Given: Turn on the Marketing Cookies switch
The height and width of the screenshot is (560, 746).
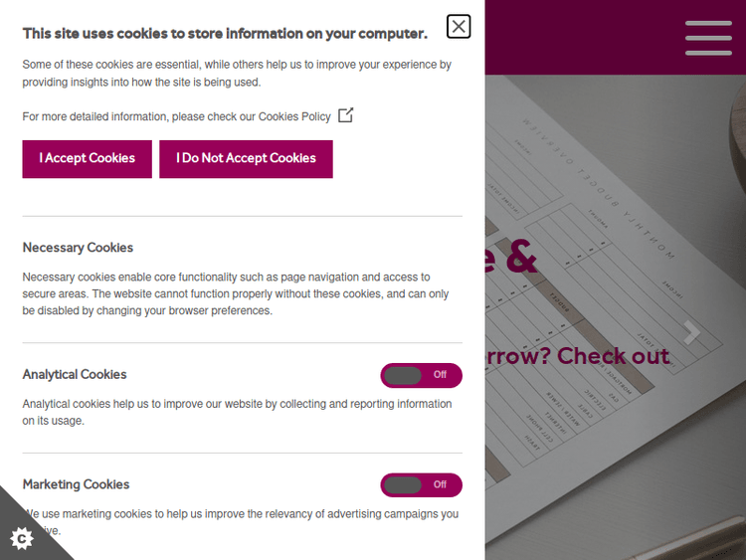Looking at the screenshot, I should (421, 484).
